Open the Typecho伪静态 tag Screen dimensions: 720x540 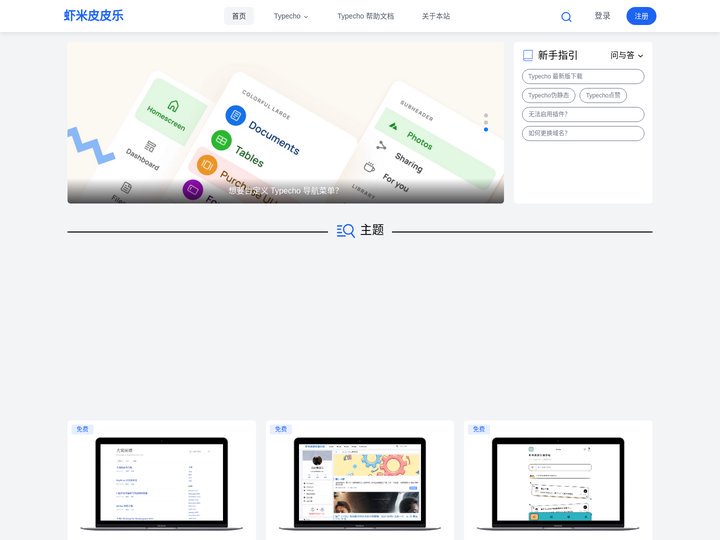point(548,96)
